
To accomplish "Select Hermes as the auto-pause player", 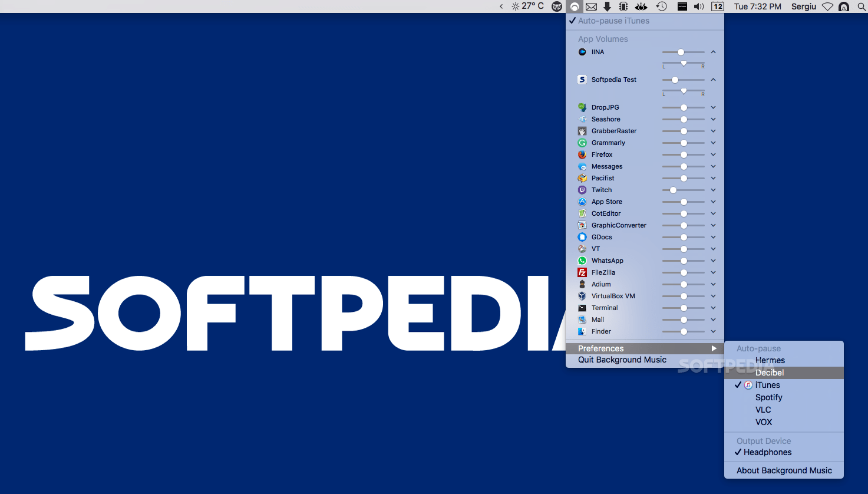I will pos(784,360).
